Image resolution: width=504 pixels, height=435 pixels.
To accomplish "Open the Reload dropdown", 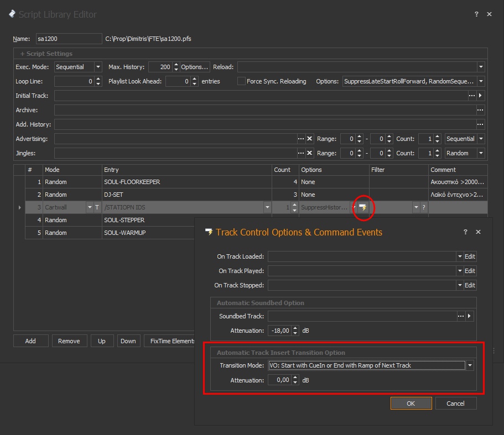I will click(x=481, y=67).
